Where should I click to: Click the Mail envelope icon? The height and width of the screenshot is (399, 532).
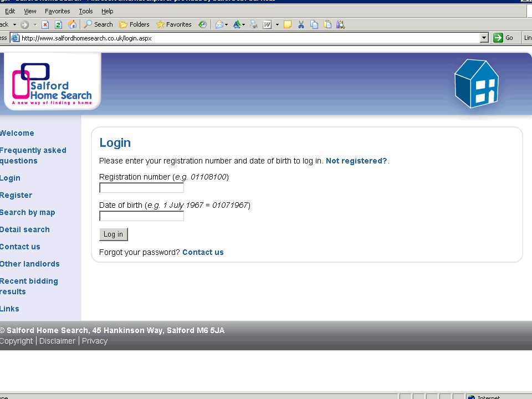pyautogui.click(x=219, y=24)
